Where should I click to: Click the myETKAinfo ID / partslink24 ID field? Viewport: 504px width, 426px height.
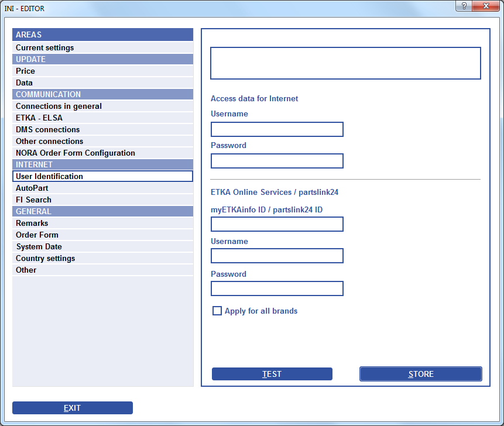[x=276, y=224]
